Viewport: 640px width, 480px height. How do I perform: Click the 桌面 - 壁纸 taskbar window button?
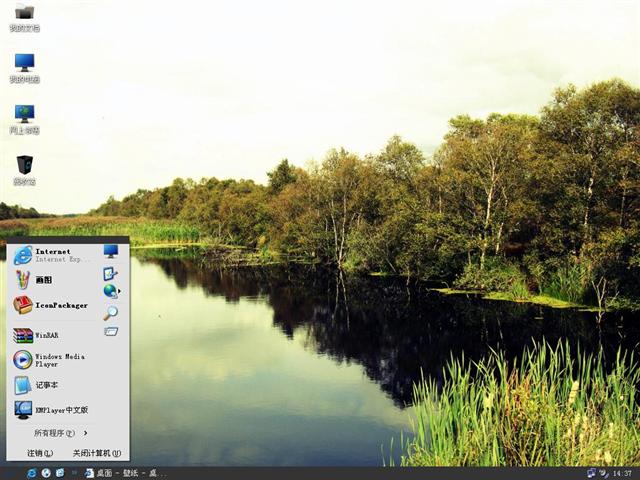point(126,473)
